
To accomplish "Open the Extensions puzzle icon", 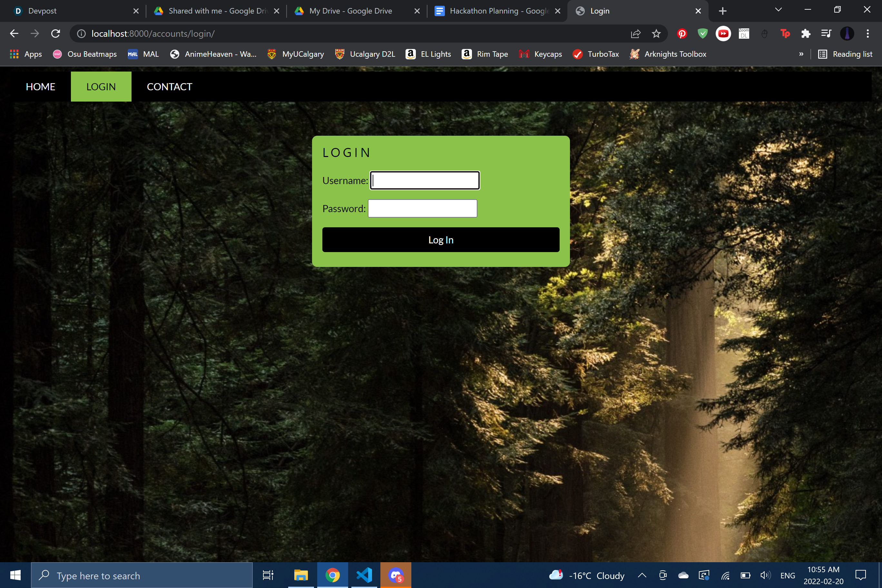I will 806,34.
